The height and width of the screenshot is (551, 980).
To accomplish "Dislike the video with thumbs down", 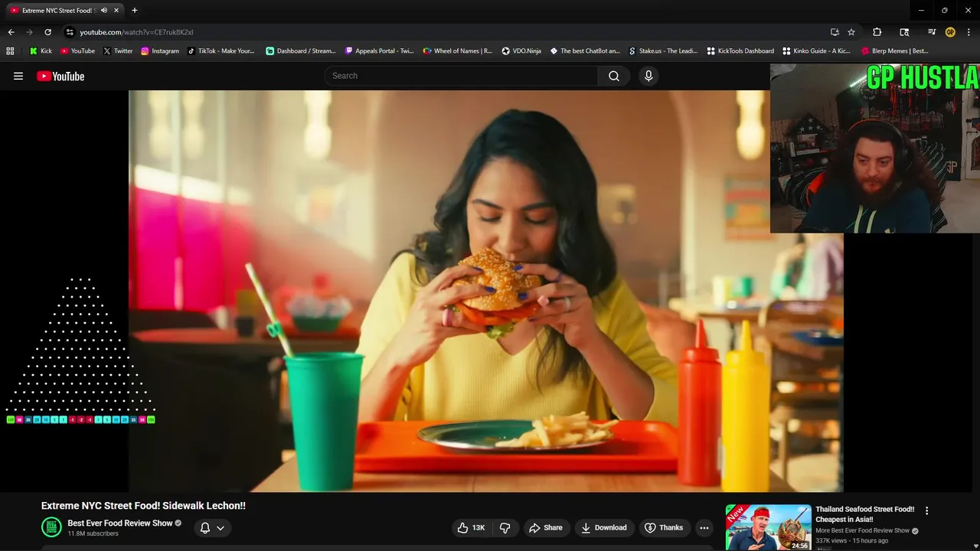I will tap(505, 527).
